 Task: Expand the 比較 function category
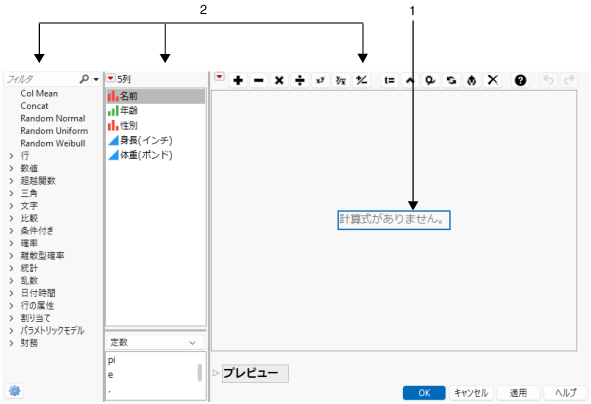coord(11,218)
